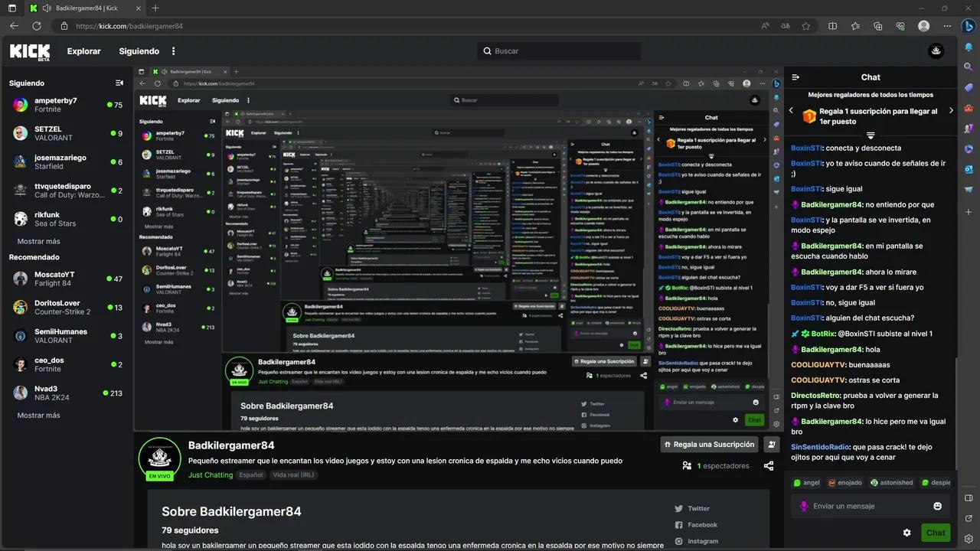The height and width of the screenshot is (551, 980).
Task: Collapse the Siguiendo channel sidebar
Action: [119, 83]
